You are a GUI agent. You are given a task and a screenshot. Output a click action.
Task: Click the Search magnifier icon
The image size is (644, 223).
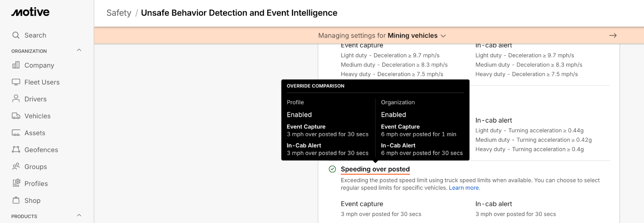coord(16,35)
